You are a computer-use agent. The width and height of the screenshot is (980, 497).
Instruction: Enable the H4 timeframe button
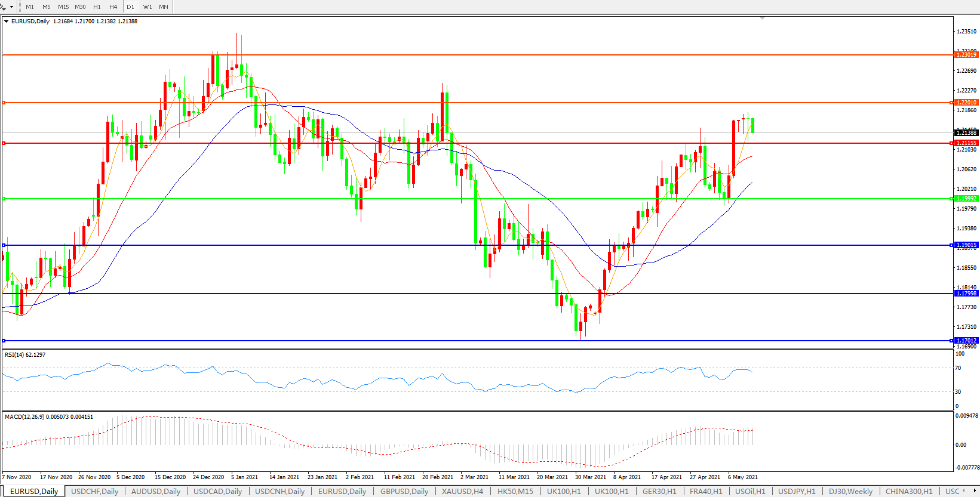point(113,7)
